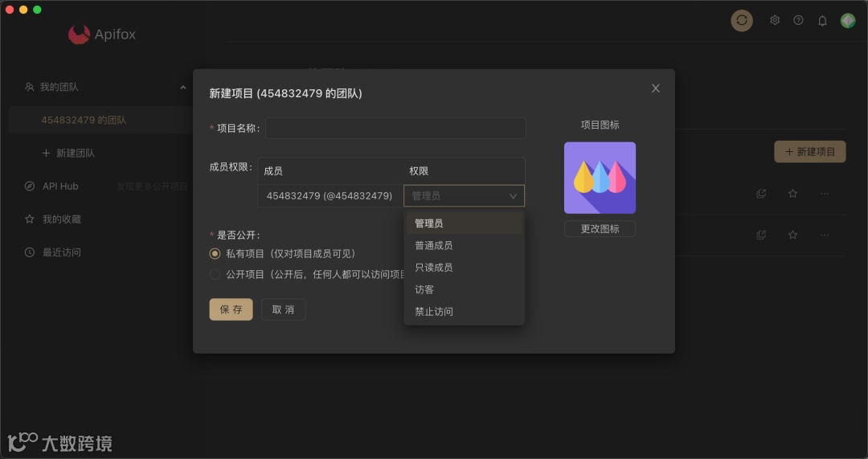Click the 保存 button
This screenshot has height=459, width=868.
click(x=231, y=309)
